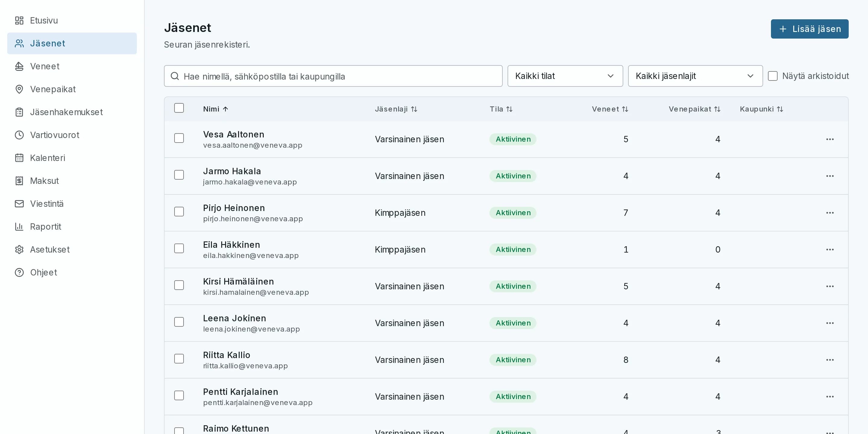Sort by the Nimi column
Viewport: 868px width, 434px height.
[x=216, y=109]
